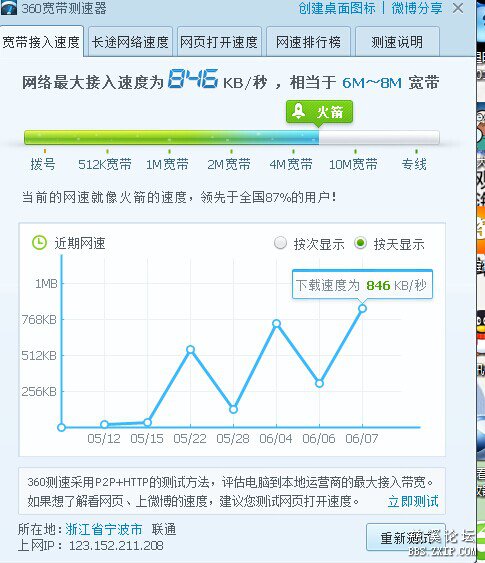Click the 下载速度为 846 KB/秒 tooltip
The width and height of the screenshot is (485, 563).
pyautogui.click(x=362, y=285)
